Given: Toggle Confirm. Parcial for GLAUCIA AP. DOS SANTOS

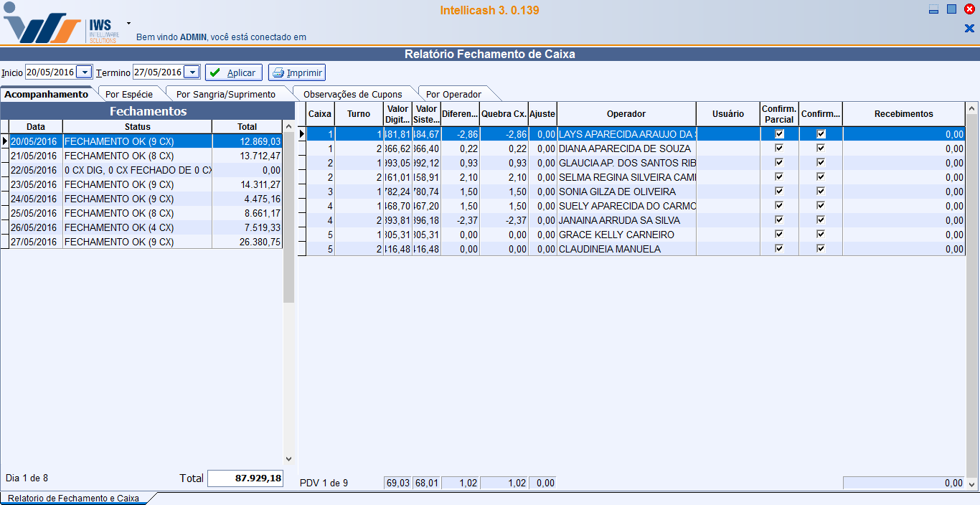Looking at the screenshot, I should point(779,163).
